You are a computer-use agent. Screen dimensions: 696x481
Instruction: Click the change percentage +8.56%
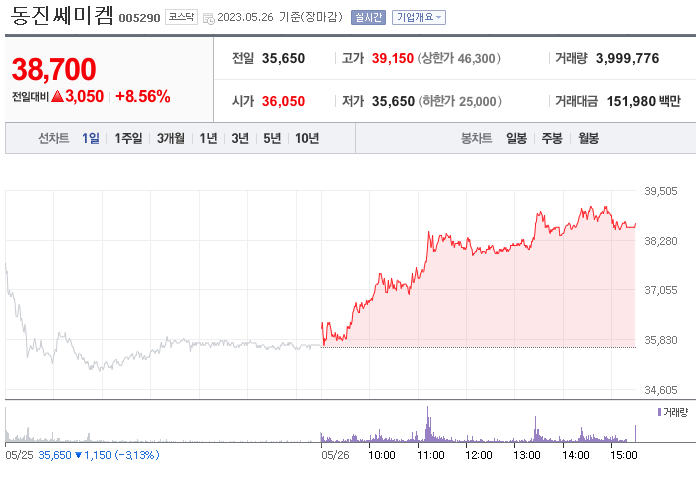coord(143,96)
